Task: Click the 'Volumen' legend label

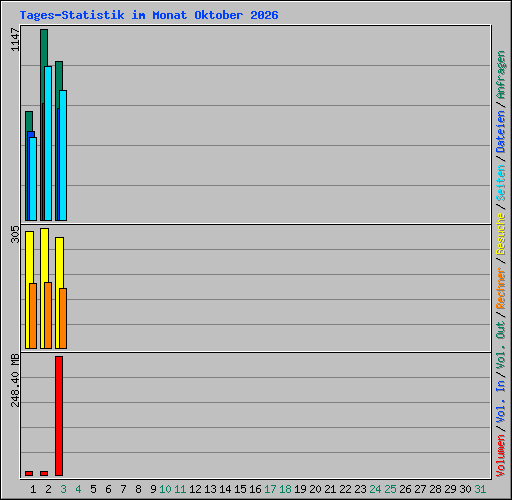Action: pos(500,456)
